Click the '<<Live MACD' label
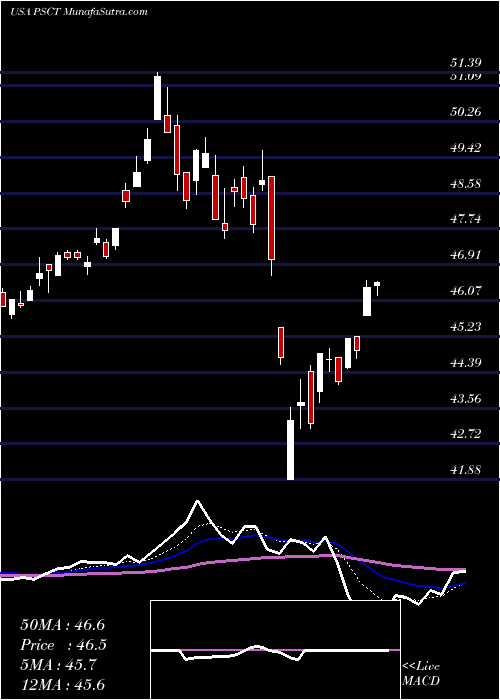This screenshot has height=700, width=500. (x=421, y=674)
